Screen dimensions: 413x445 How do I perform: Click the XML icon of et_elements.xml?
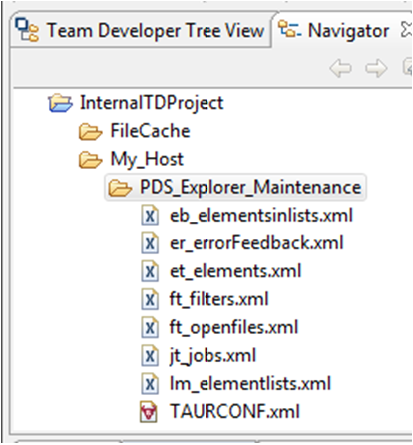pos(150,272)
